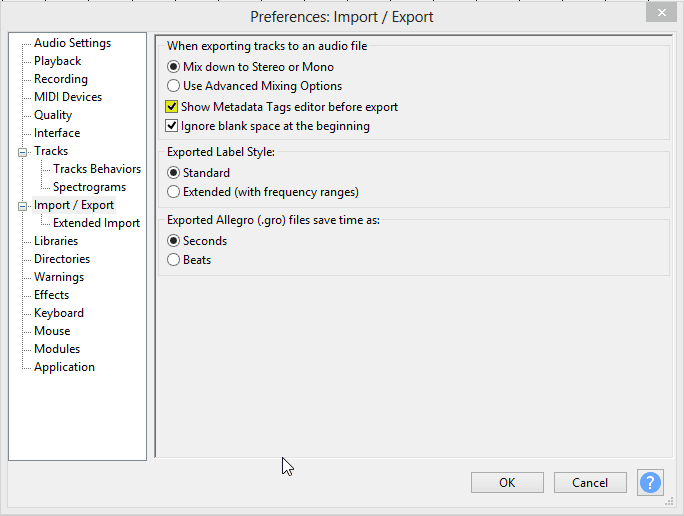Select Standard exported label style
Image resolution: width=684 pixels, height=516 pixels.
pos(174,173)
